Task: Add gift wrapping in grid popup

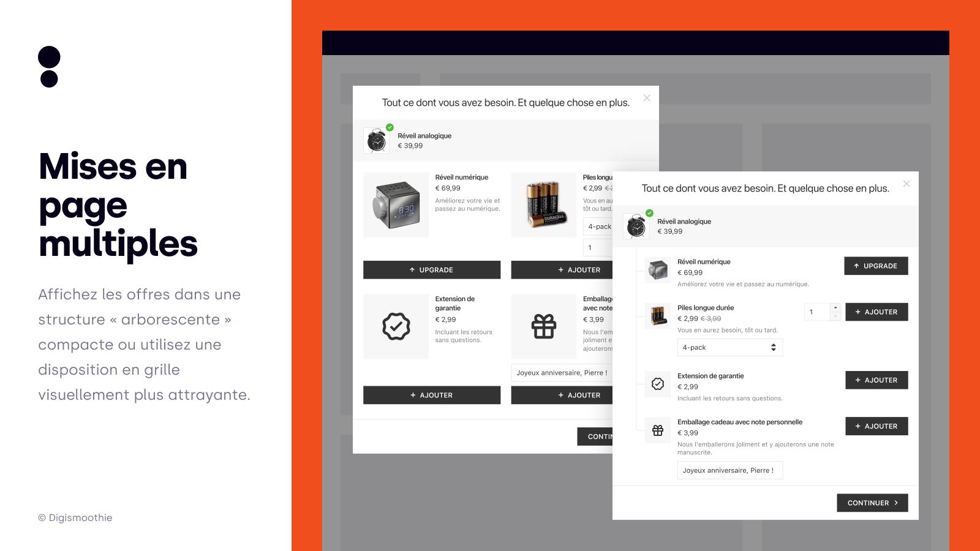Action: (x=562, y=395)
